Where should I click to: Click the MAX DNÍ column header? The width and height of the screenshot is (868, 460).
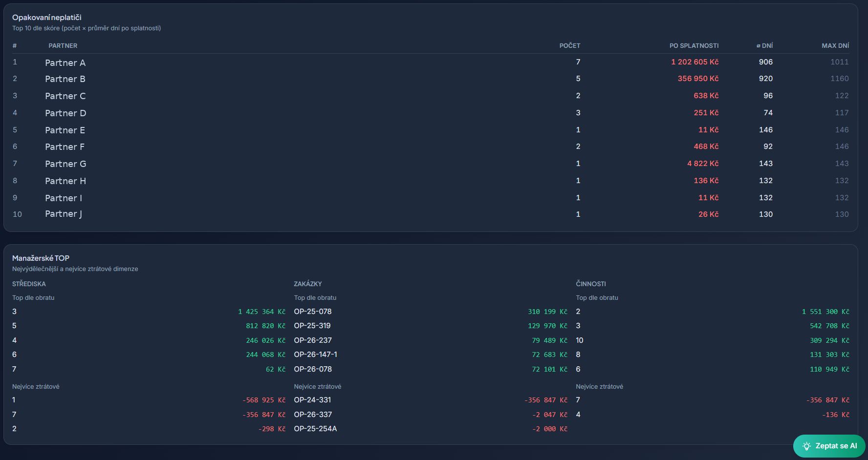[835, 45]
